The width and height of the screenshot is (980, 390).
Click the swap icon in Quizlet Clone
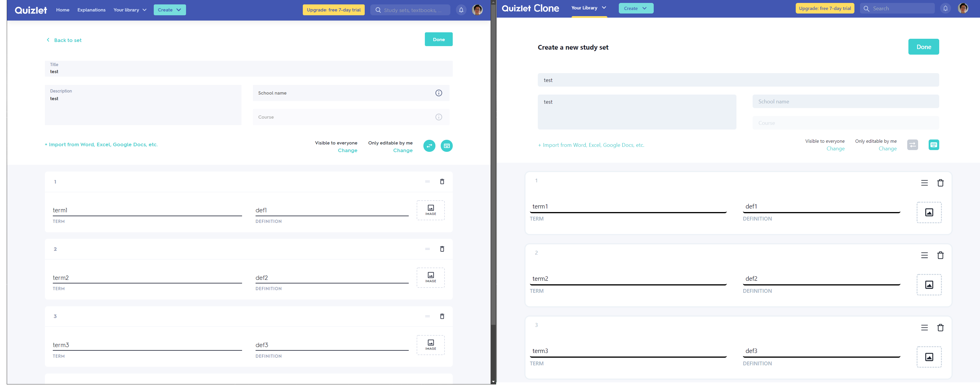point(912,145)
